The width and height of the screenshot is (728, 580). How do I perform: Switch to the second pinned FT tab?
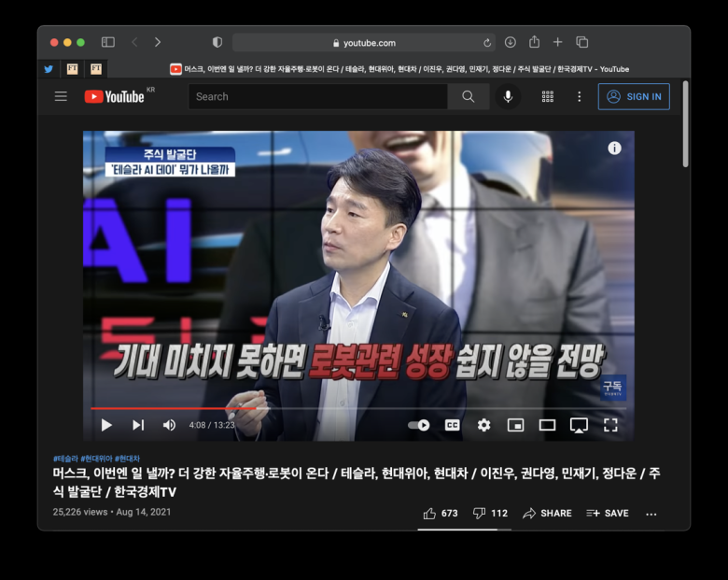[x=96, y=69]
